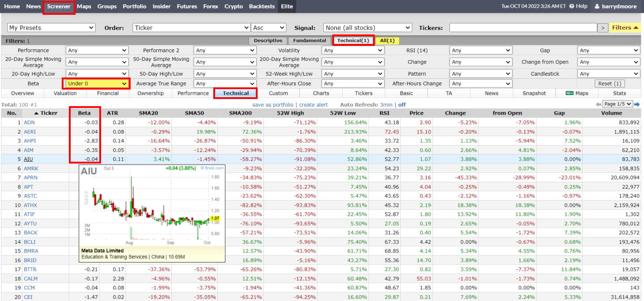Click the AIU chart preview thumbnail
The height and width of the screenshot is (301, 644).
[152, 211]
